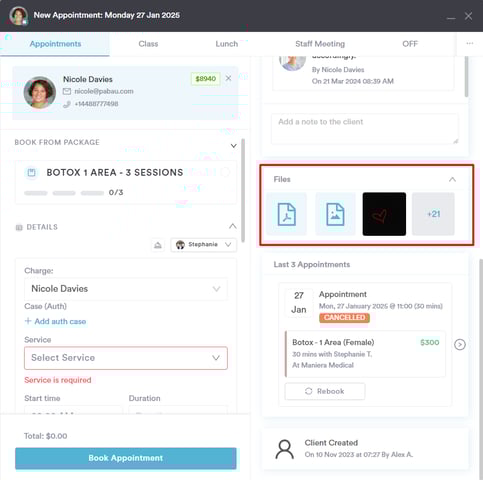The width and height of the screenshot is (483, 480).
Task: Click the Details section icon
Action: pos(19,227)
